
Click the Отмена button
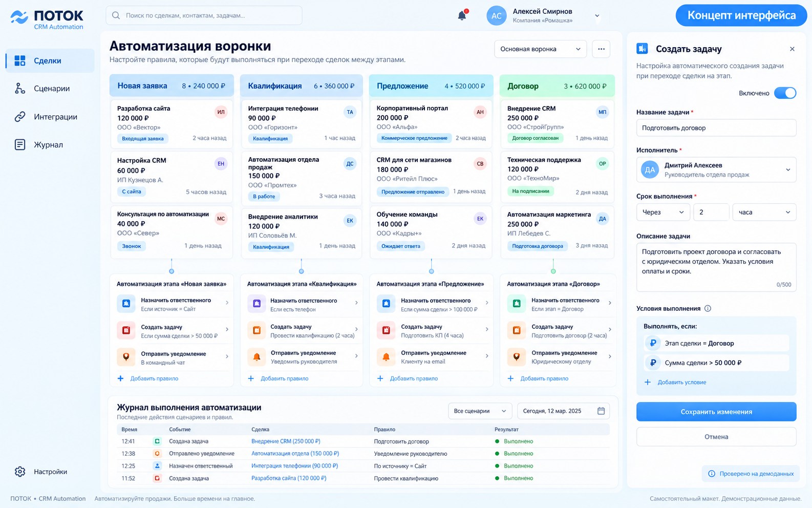coord(716,437)
